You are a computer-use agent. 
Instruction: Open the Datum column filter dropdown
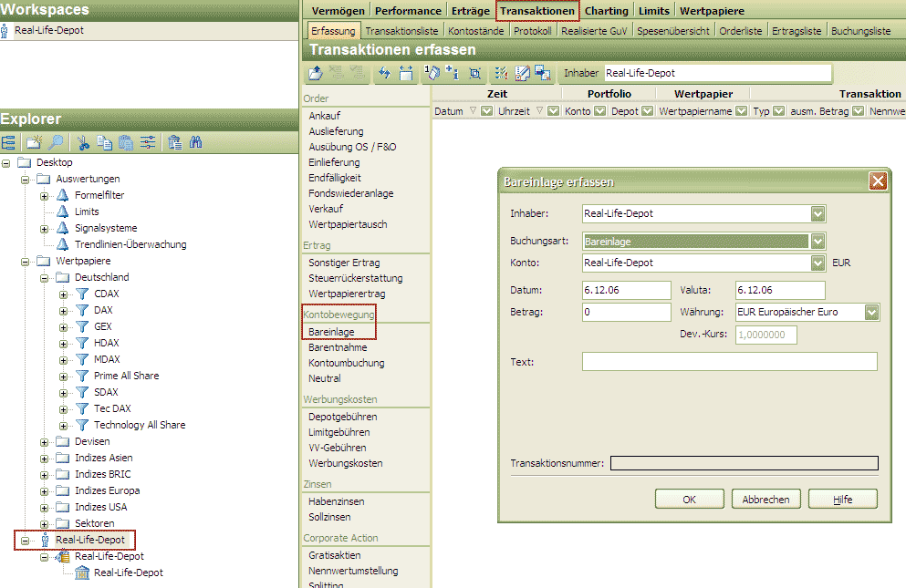tap(487, 111)
